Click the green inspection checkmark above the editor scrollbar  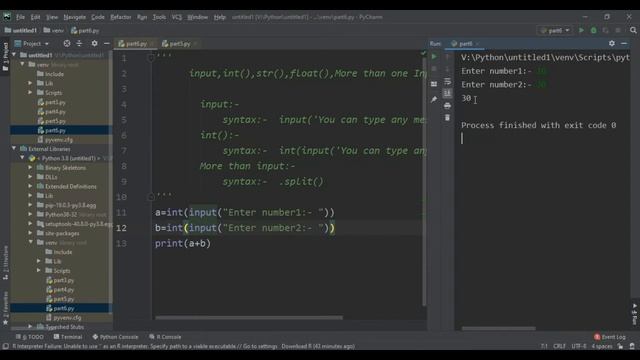pyautogui.click(x=423, y=53)
